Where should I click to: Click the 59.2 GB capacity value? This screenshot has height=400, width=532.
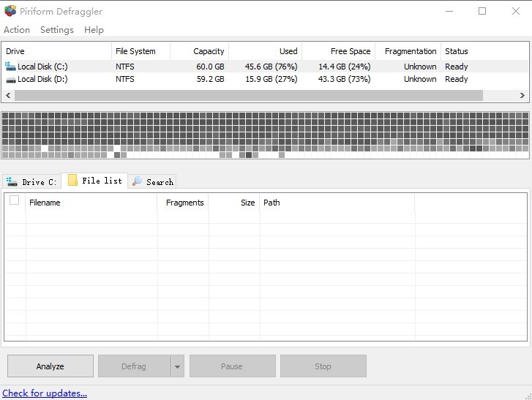pos(210,79)
